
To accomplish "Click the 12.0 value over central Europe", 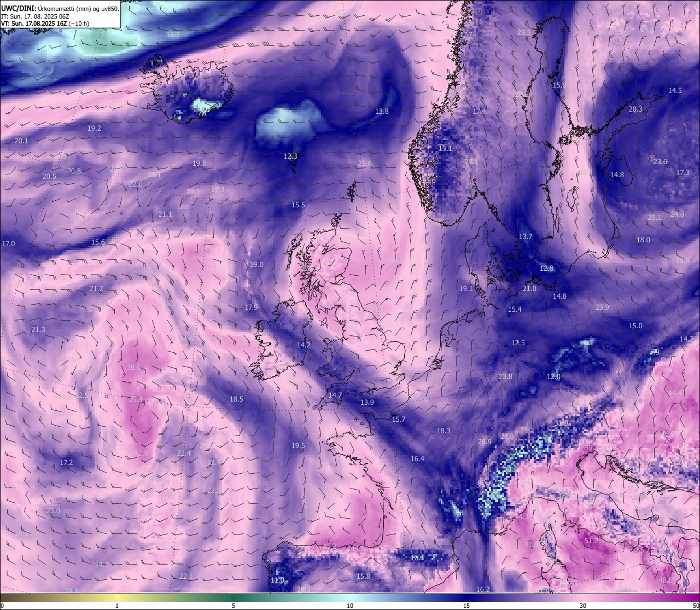I will (553, 376).
